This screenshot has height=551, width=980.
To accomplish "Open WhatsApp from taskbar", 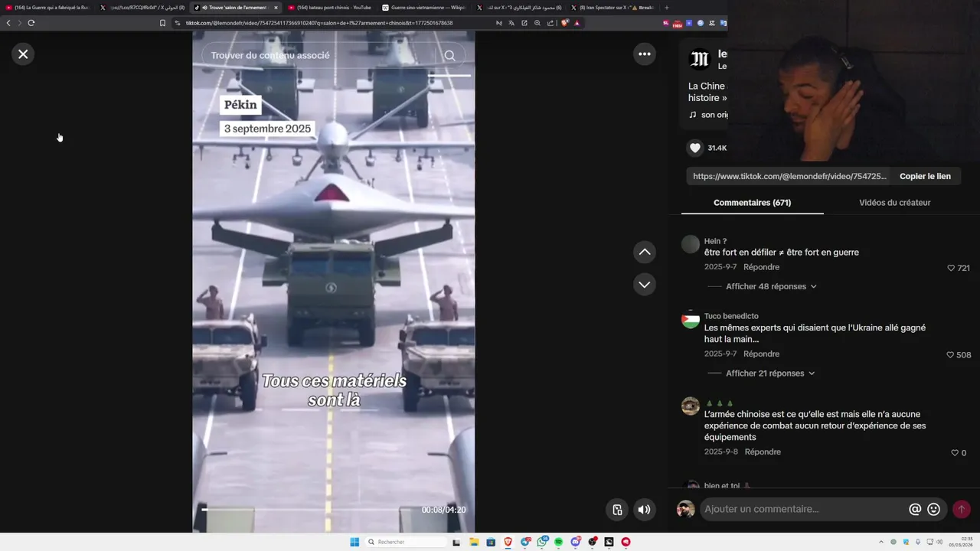I will pos(542,542).
